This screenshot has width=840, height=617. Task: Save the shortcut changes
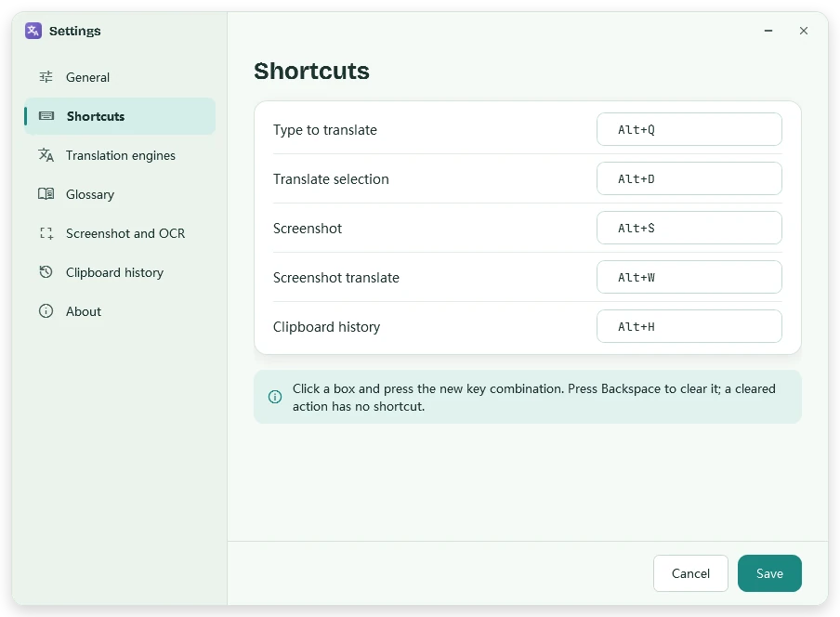point(769,573)
